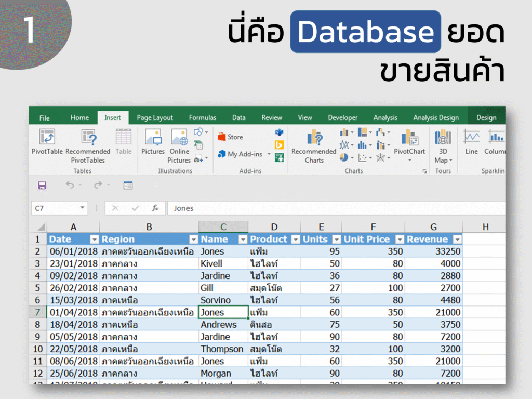
Task: Select column C header
Action: 223,227
